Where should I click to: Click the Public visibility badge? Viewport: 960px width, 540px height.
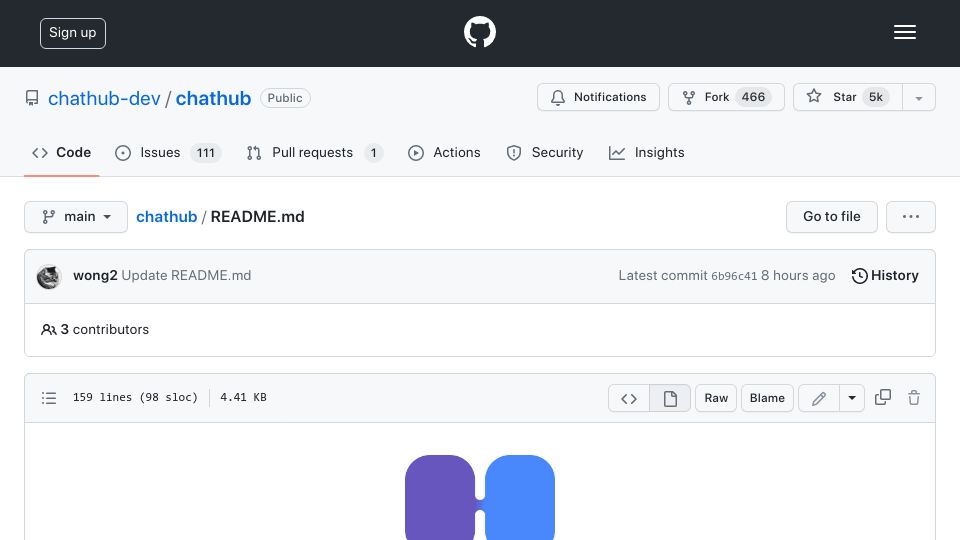coord(285,98)
